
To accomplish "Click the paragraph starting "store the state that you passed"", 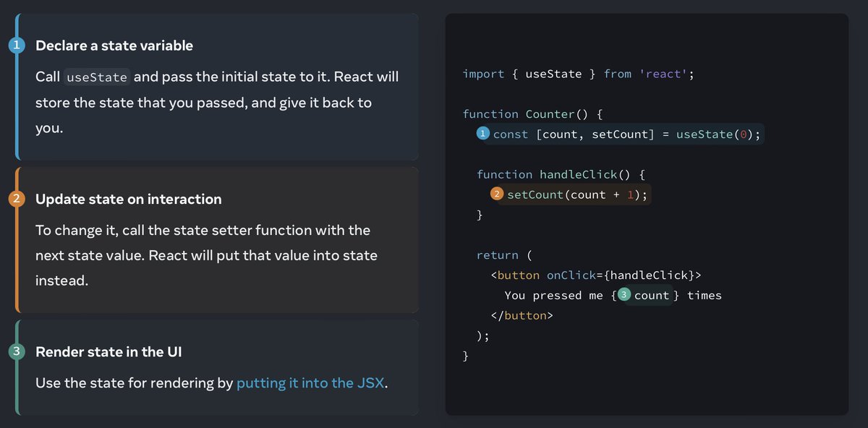I will tap(203, 103).
